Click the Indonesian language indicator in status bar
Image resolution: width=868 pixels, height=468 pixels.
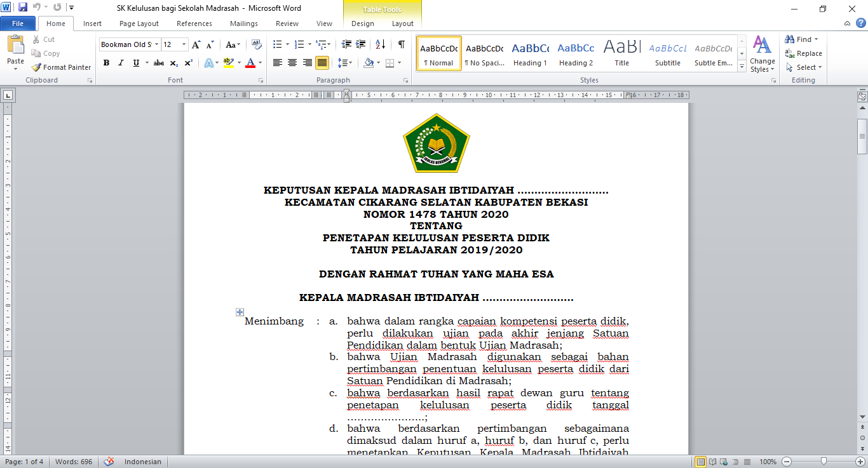coord(142,462)
